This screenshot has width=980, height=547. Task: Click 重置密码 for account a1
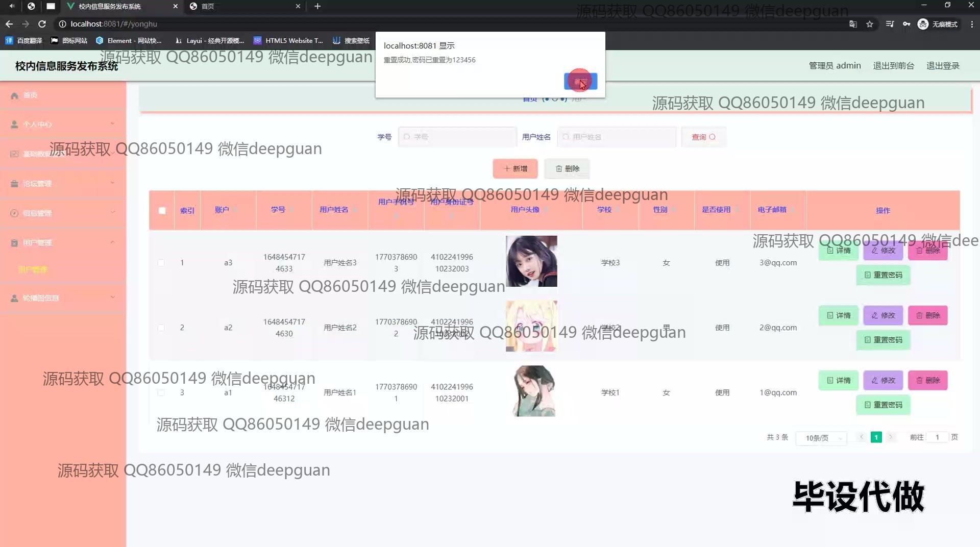pos(883,405)
